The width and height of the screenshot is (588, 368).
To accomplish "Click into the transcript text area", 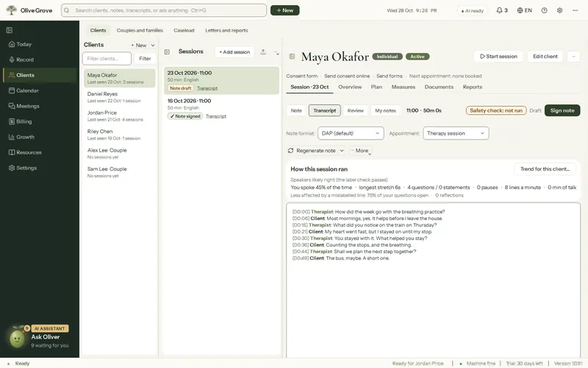I will tap(433, 280).
